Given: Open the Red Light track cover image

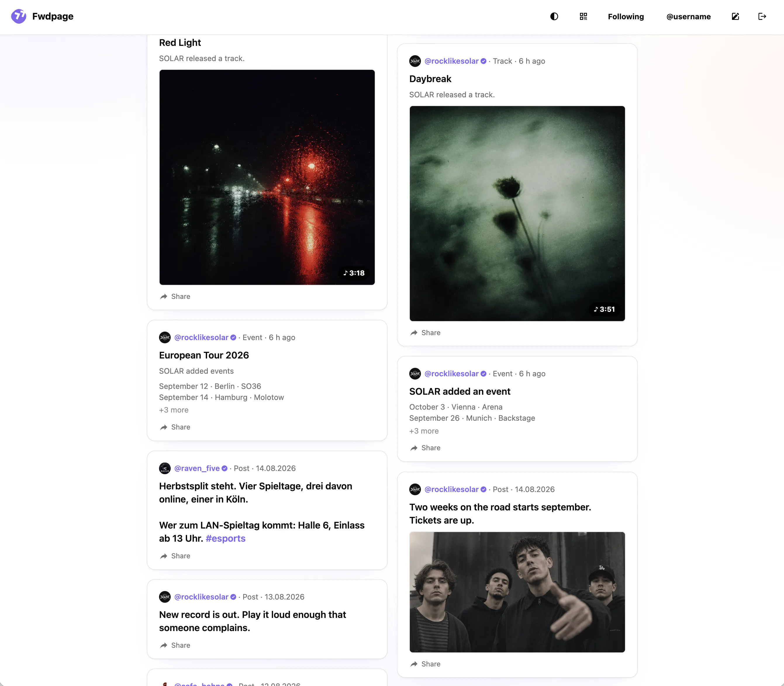Looking at the screenshot, I should click(x=267, y=177).
